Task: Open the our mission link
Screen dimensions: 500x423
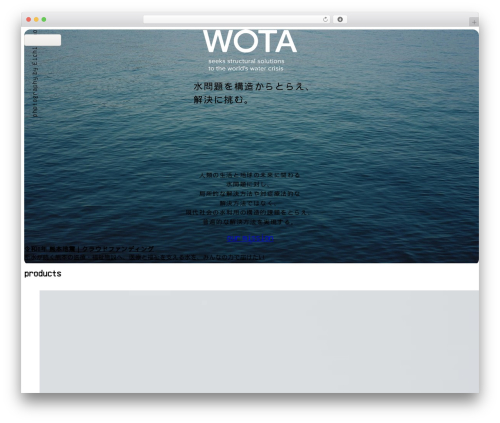Action: 250,238
